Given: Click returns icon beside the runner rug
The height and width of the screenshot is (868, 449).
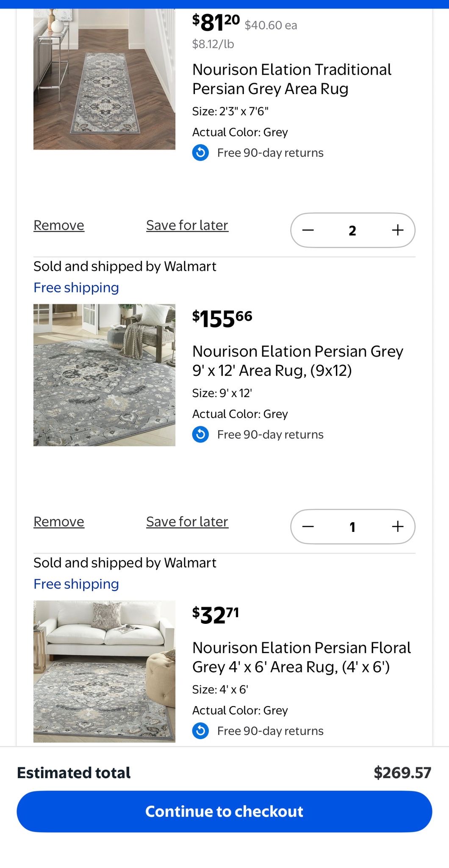Looking at the screenshot, I should coord(200,153).
